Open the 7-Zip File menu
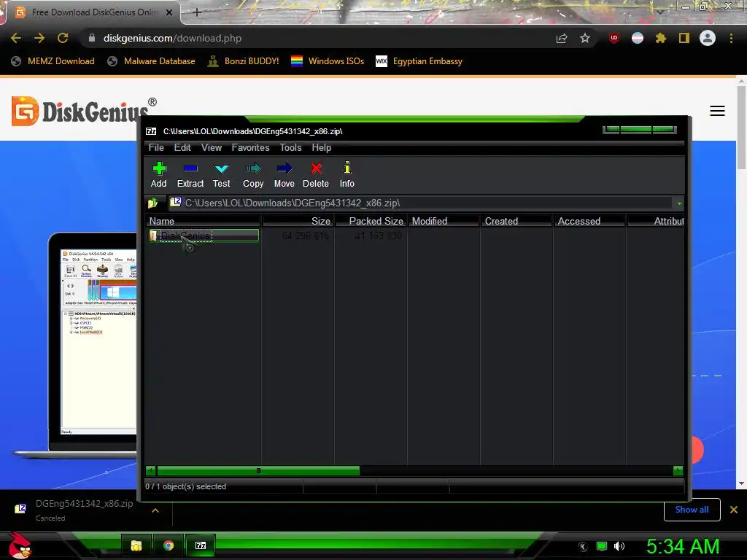Screen dimensions: 747x560 click(156, 147)
